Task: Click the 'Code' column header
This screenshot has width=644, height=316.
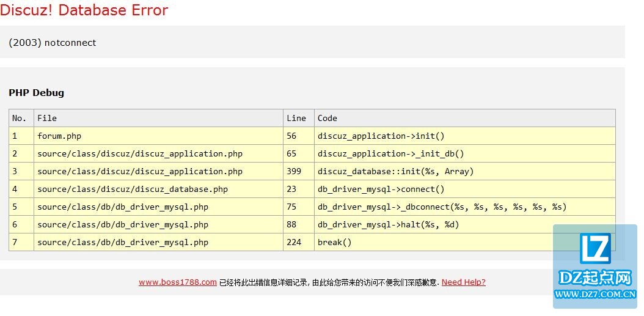Action: pyautogui.click(x=465, y=119)
